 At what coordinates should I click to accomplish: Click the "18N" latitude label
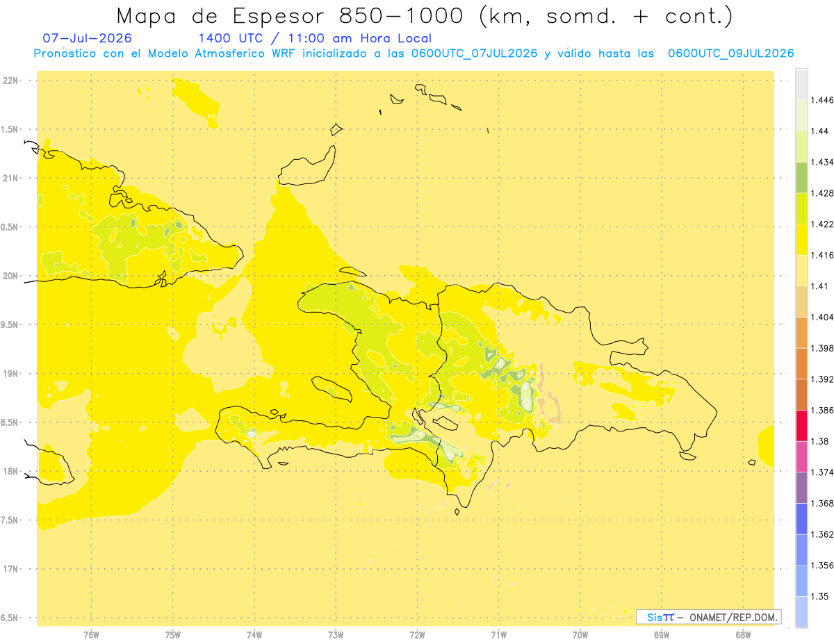pos(12,472)
